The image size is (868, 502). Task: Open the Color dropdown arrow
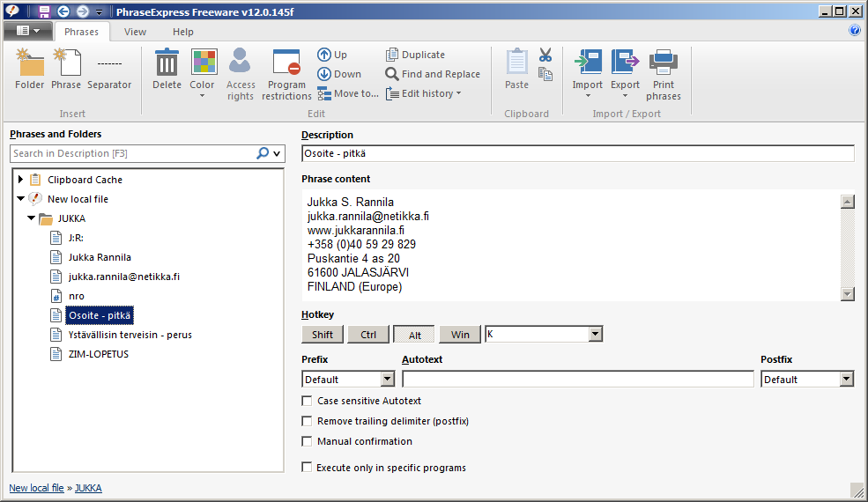202,96
